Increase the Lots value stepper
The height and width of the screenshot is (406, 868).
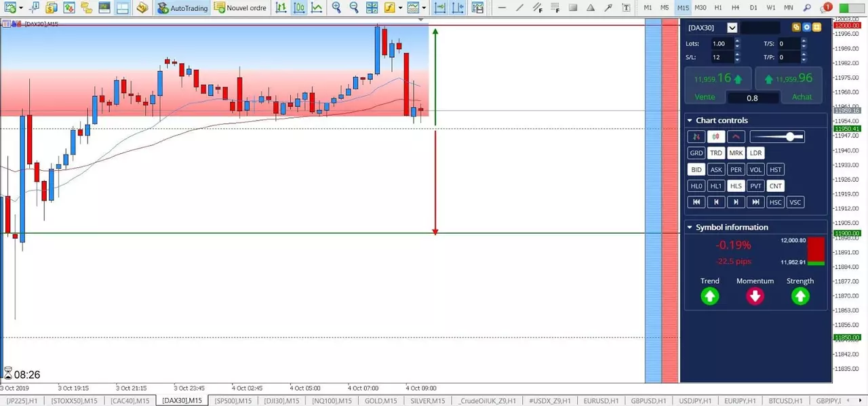pyautogui.click(x=737, y=41)
